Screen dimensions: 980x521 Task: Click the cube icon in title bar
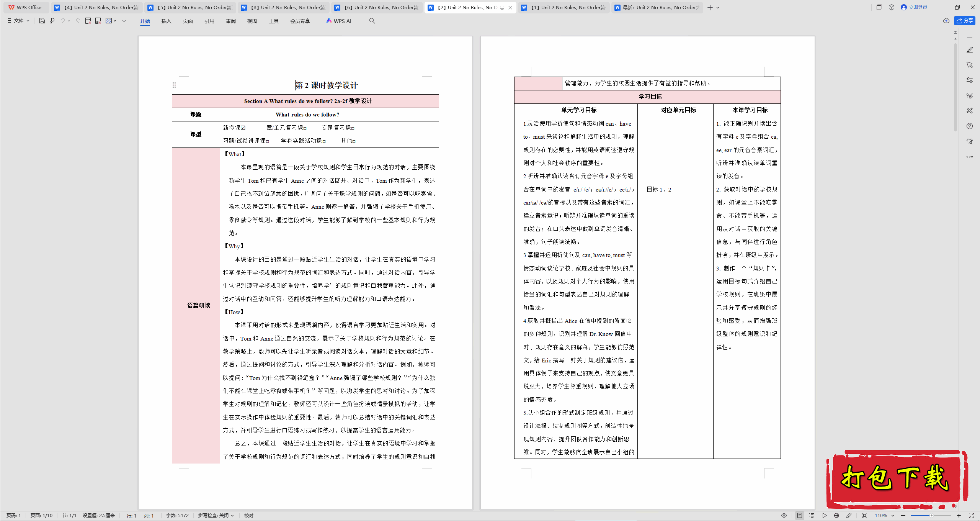coord(892,7)
